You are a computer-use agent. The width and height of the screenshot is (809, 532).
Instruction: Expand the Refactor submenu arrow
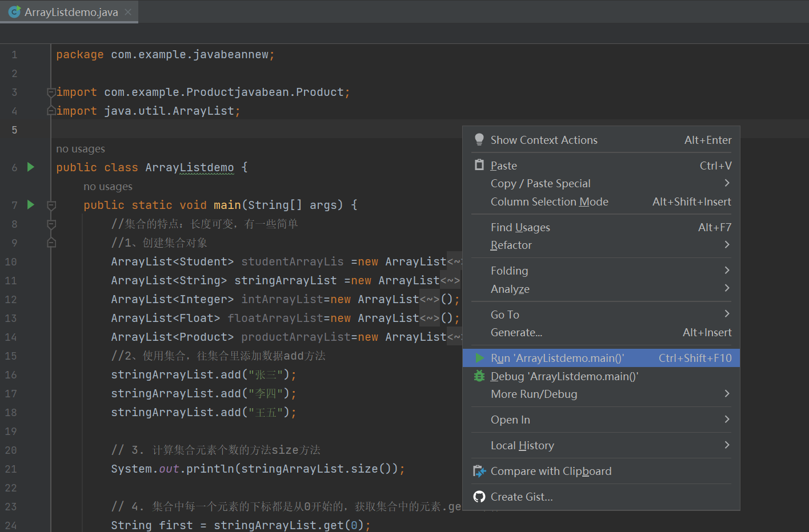[727, 244]
